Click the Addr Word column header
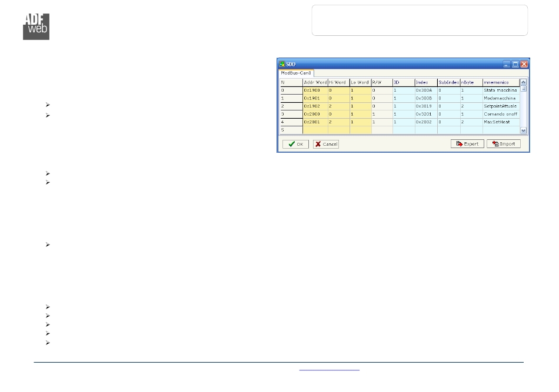 coord(315,82)
